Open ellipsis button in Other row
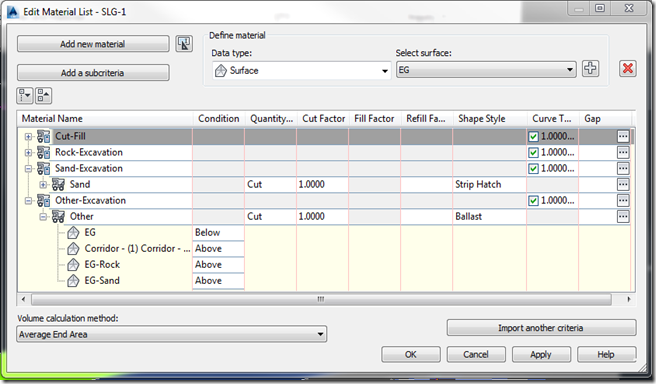Screen dimensions: 656x384 [x=623, y=217]
